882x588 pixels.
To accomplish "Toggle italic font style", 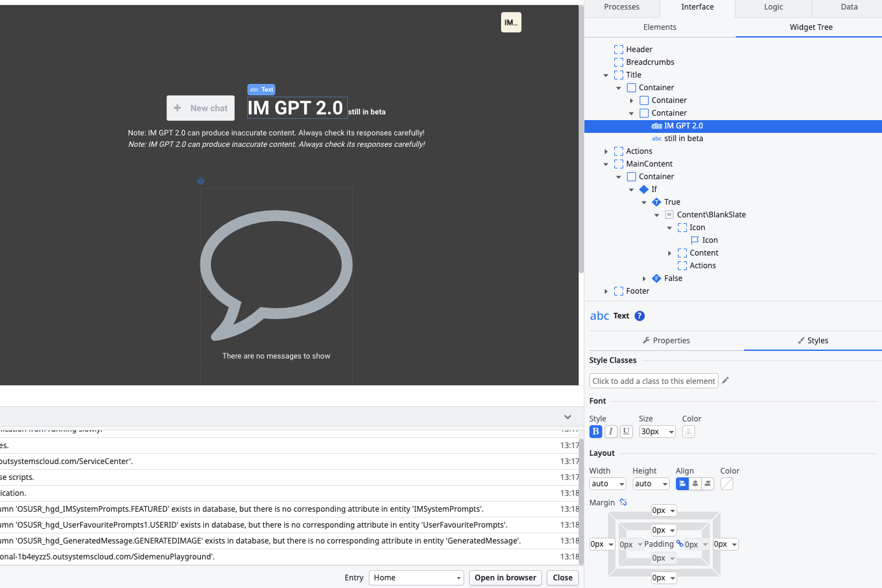I will tap(611, 432).
